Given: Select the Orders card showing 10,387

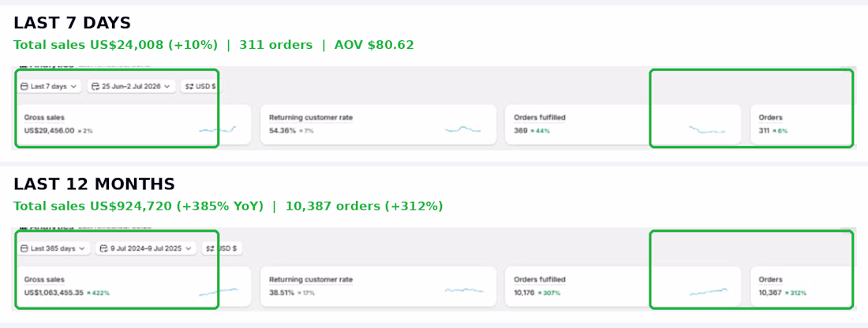Looking at the screenshot, I should click(803, 286).
